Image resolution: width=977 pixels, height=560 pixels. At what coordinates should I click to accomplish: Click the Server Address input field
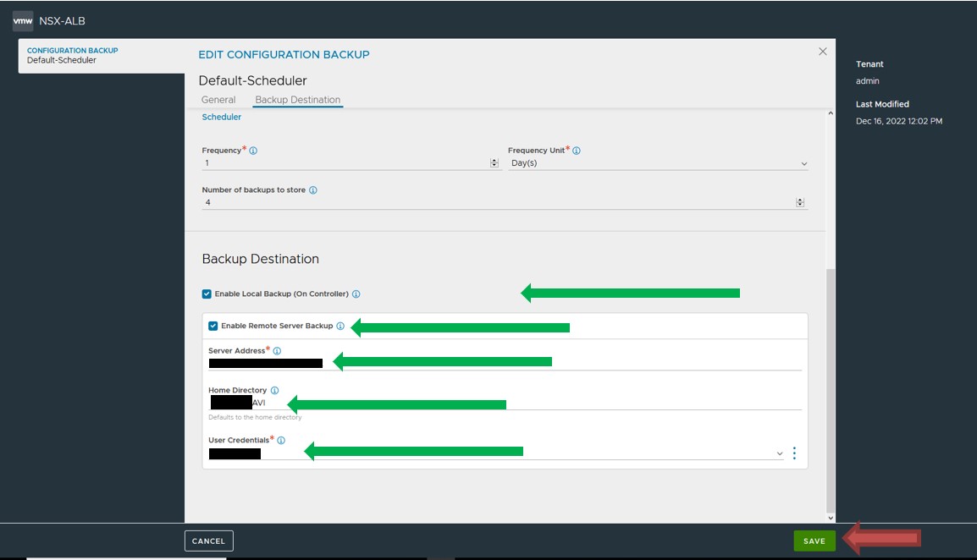pos(505,363)
